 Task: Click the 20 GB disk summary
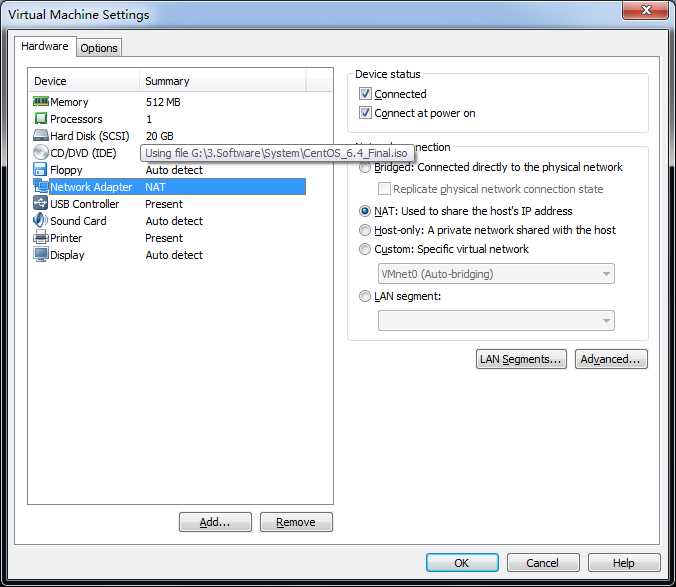[160, 136]
